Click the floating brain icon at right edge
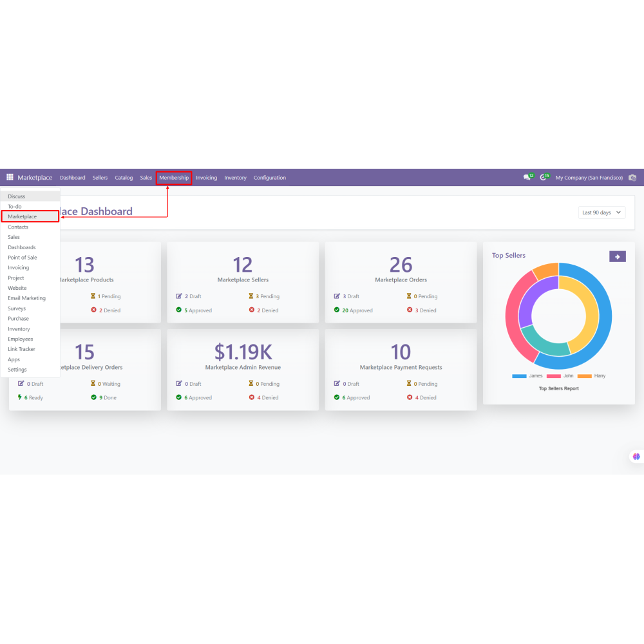The image size is (644, 644). 636,457
